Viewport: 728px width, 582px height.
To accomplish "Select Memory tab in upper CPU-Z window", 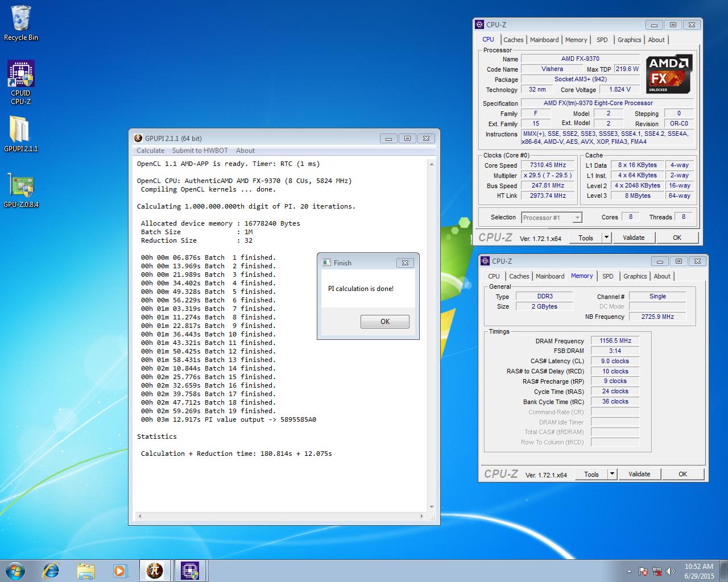I will pos(576,40).
